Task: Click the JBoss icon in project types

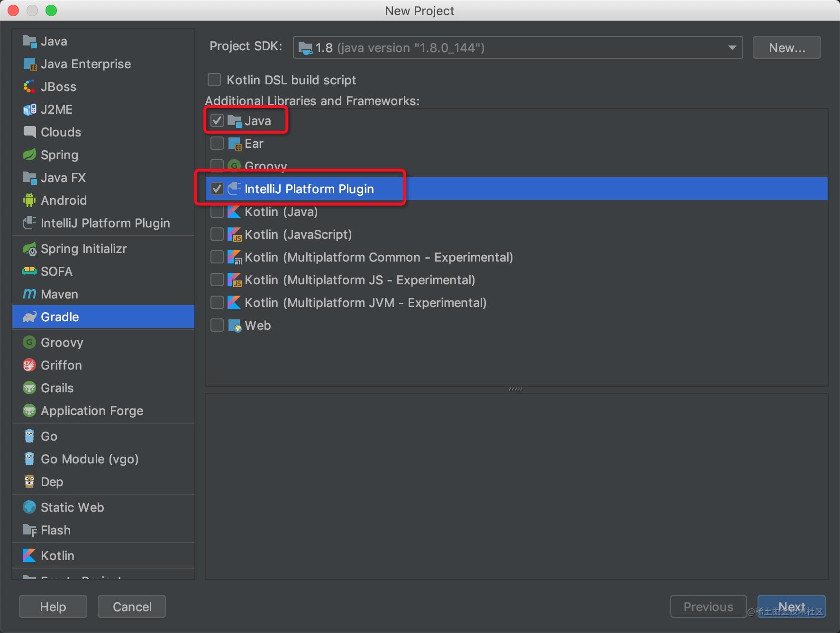Action: tap(29, 87)
